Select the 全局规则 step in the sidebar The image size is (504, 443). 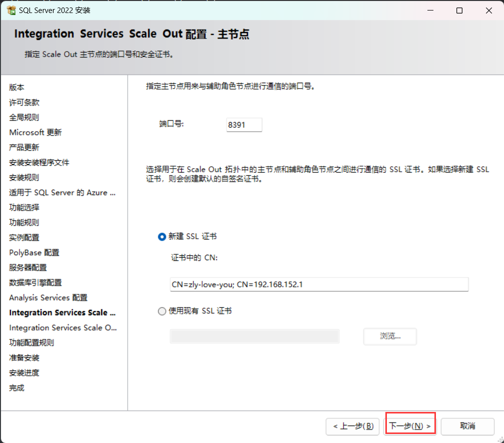(24, 118)
